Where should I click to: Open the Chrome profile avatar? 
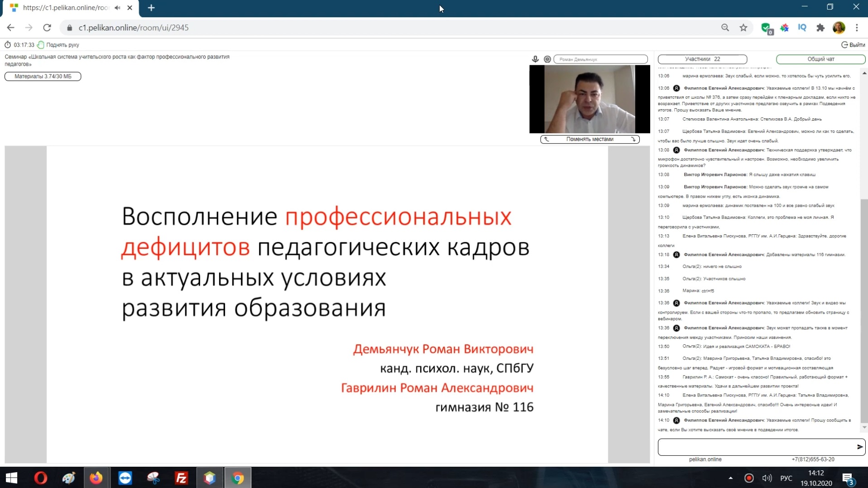839,28
